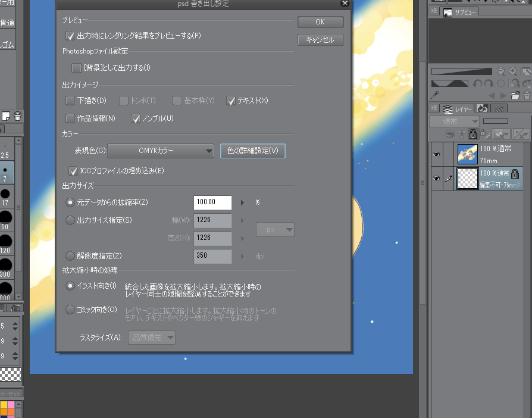
Task: Select 解像度指定 radio button
Action: (x=70, y=256)
